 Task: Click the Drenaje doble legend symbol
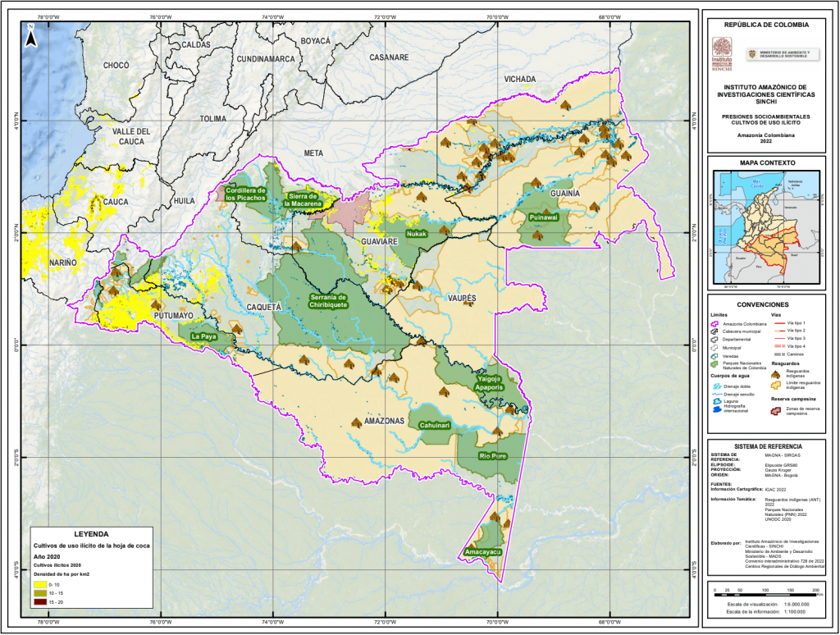[716, 386]
